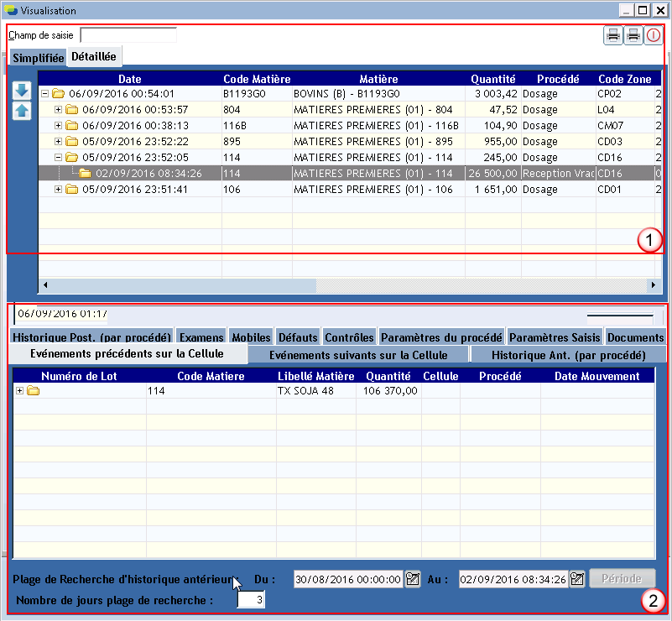The image size is (672, 621).
Task: Switch to the Simplifiée tab
Action: 38,57
